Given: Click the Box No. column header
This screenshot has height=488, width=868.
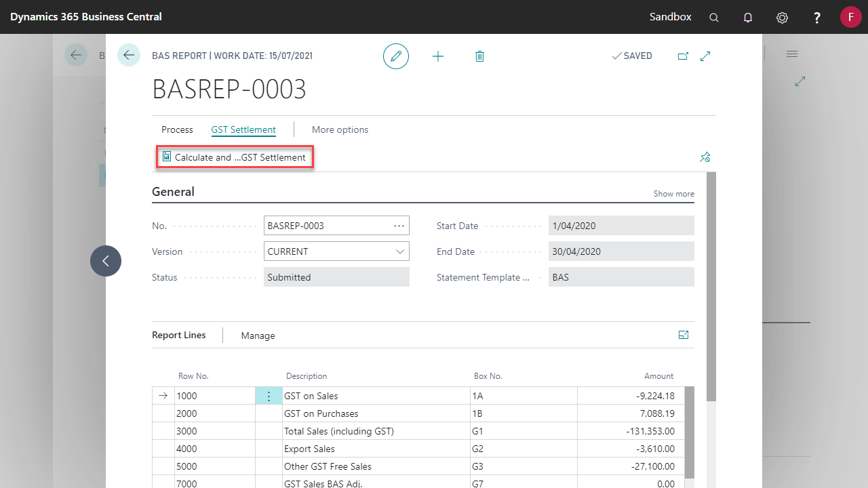Looking at the screenshot, I should pos(488,376).
